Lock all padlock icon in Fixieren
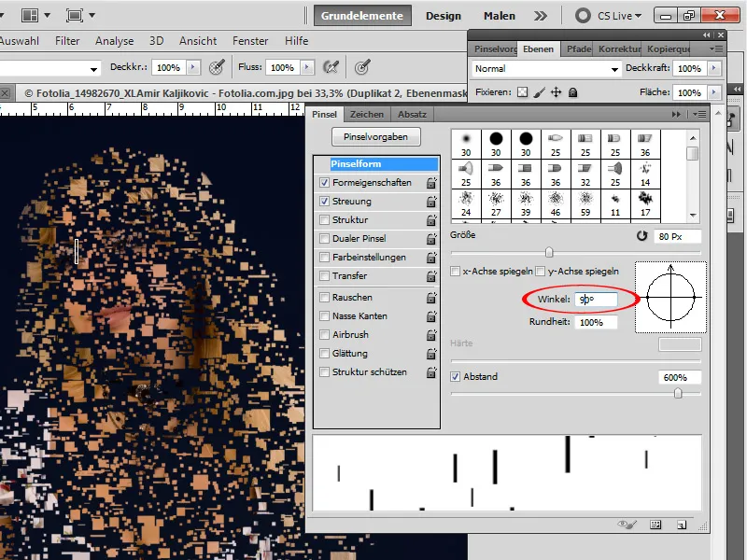 click(x=573, y=92)
